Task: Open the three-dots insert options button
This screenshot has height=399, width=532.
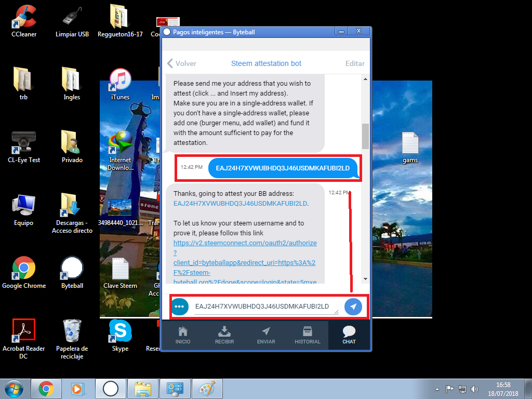Action: point(179,307)
